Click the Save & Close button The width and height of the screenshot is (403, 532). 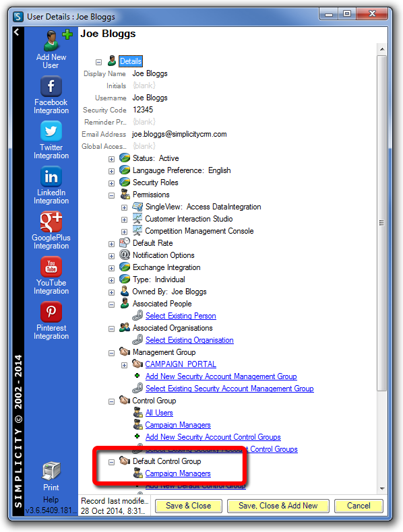pyautogui.click(x=189, y=506)
